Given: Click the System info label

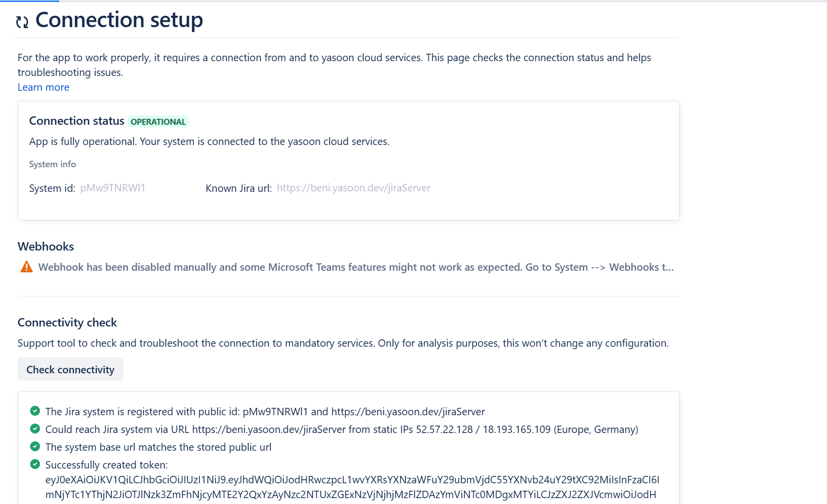Looking at the screenshot, I should point(52,164).
